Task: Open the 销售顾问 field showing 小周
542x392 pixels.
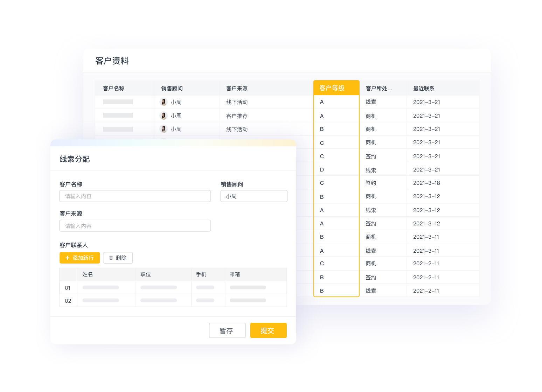Action: pyautogui.click(x=254, y=196)
